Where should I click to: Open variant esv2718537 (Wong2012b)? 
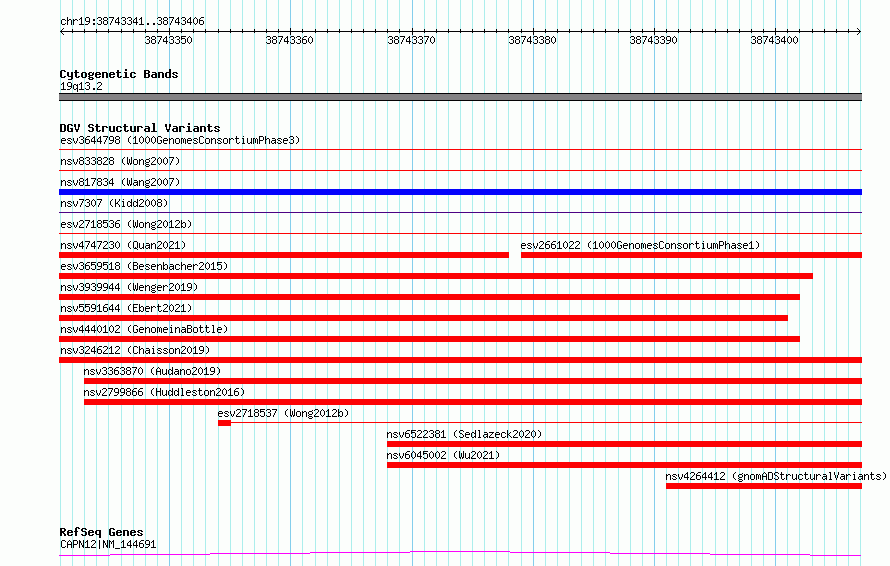(283, 413)
